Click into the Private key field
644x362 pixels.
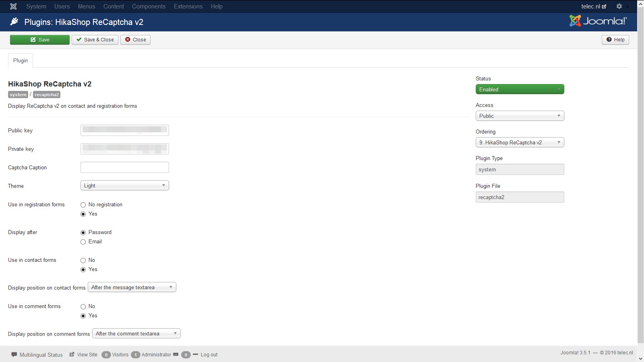point(125,149)
